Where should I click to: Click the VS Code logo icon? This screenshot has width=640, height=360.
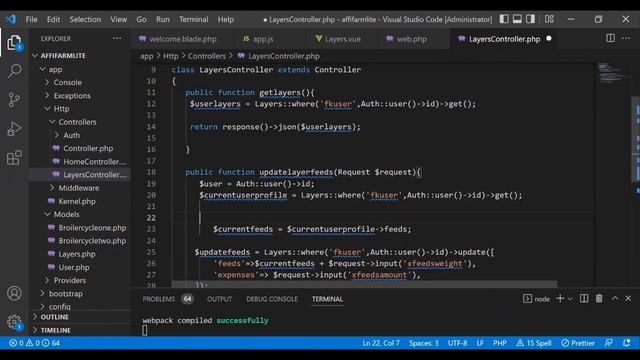point(11,19)
